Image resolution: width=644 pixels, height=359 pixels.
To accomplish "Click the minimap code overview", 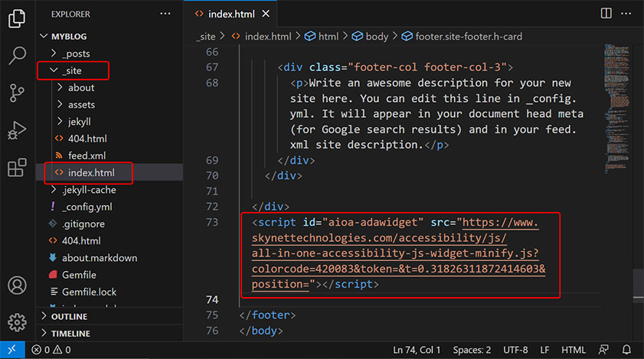I will [x=616, y=109].
